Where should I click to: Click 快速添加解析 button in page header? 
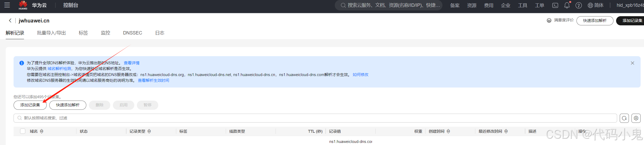[595, 21]
